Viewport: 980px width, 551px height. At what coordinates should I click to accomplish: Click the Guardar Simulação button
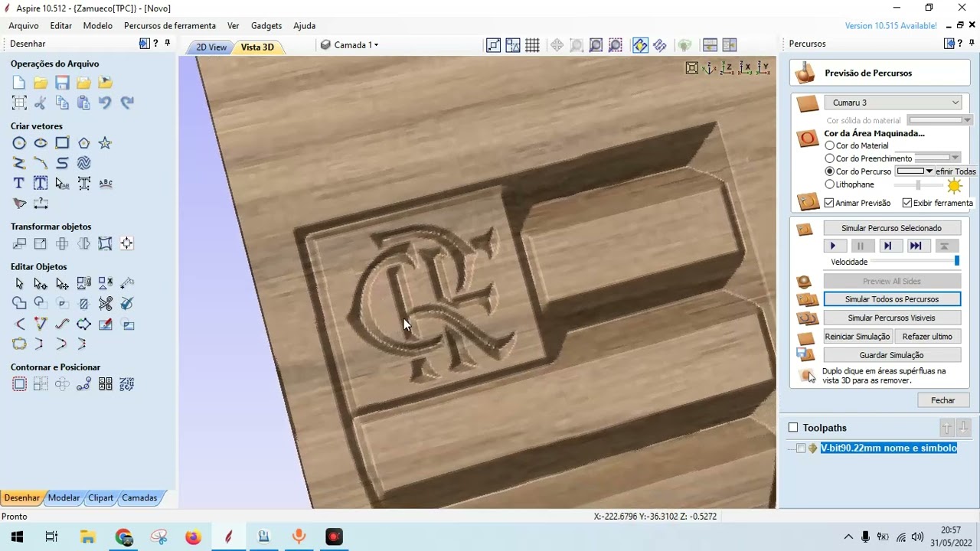892,355
